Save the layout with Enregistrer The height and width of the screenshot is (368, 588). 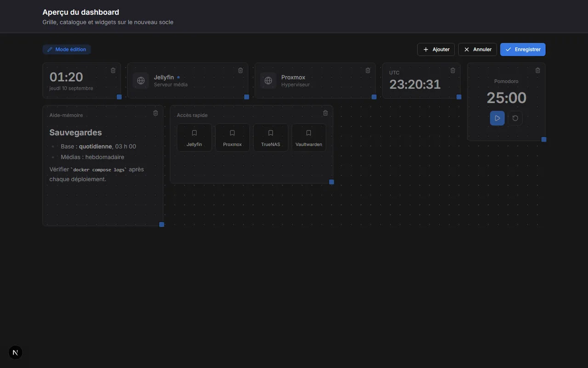pos(523,49)
